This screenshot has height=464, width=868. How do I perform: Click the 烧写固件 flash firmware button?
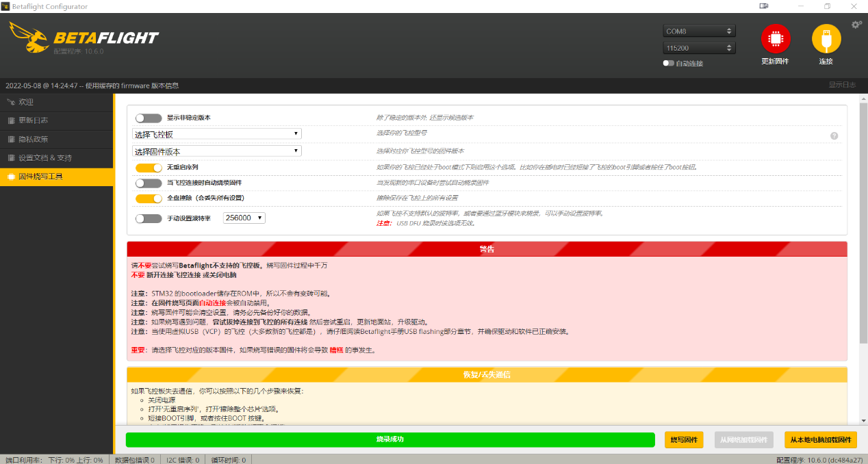pyautogui.click(x=683, y=439)
